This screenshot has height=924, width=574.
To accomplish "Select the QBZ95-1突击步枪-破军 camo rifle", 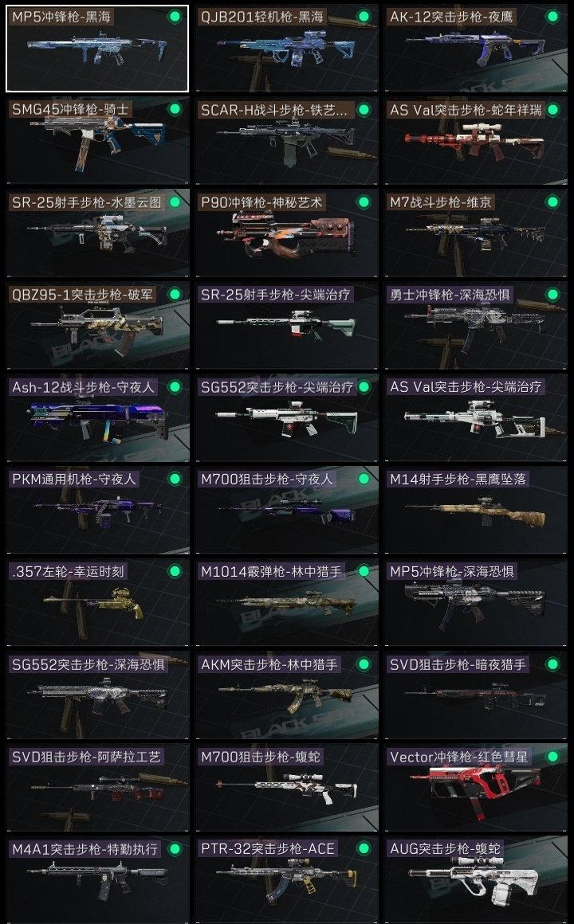I will click(97, 325).
